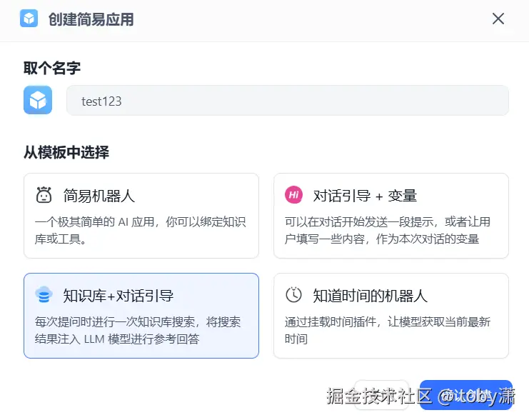Click the robot face icon for 简易机器人
529x420 pixels.
44,195
